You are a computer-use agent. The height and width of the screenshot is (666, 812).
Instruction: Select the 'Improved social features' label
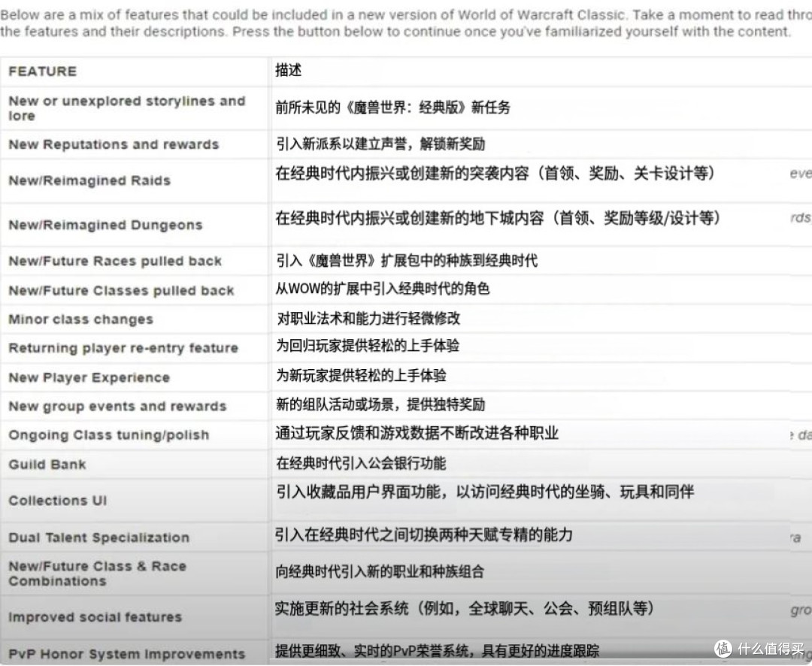[x=95, y=617]
